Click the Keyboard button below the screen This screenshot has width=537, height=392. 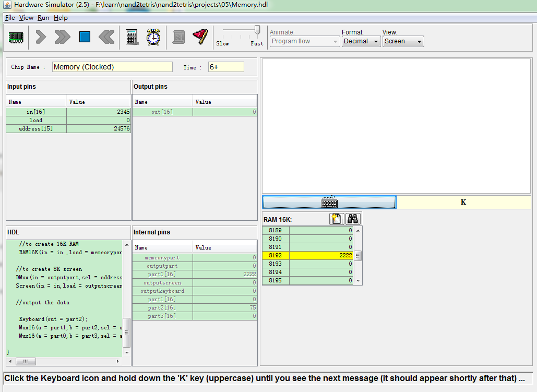pyautogui.click(x=329, y=203)
